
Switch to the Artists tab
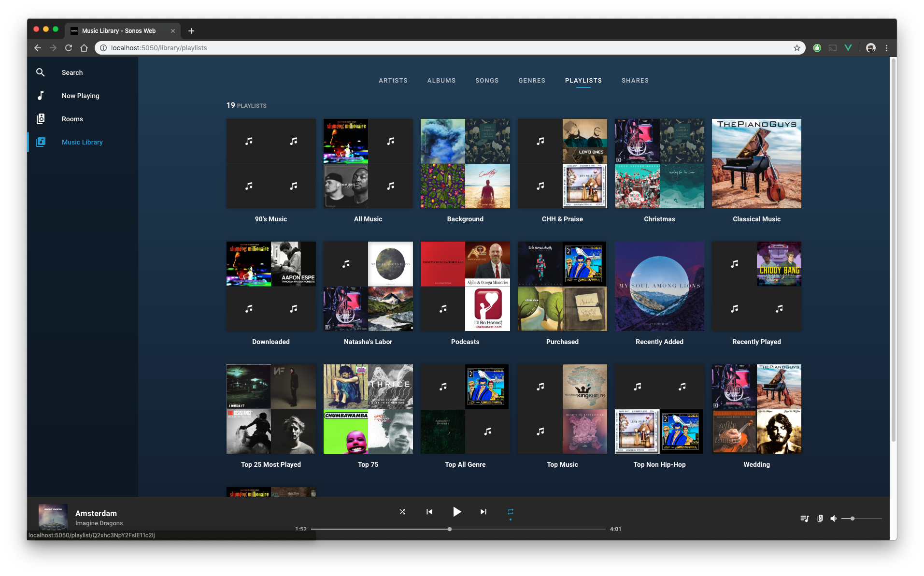[x=393, y=81]
